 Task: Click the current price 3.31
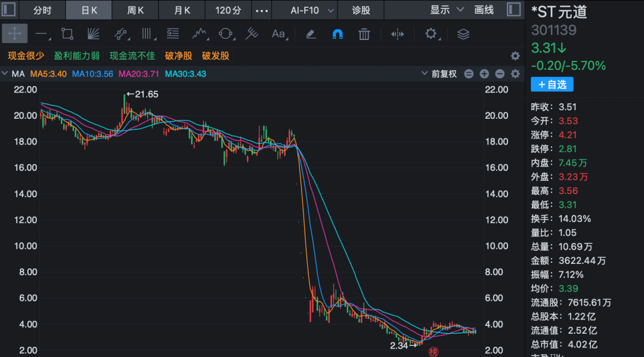tap(549, 48)
